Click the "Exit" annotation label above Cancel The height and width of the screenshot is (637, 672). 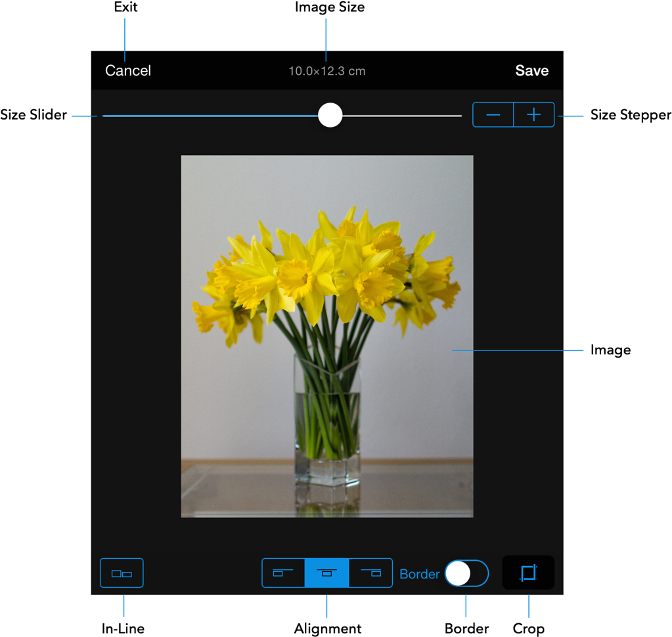coord(125,8)
